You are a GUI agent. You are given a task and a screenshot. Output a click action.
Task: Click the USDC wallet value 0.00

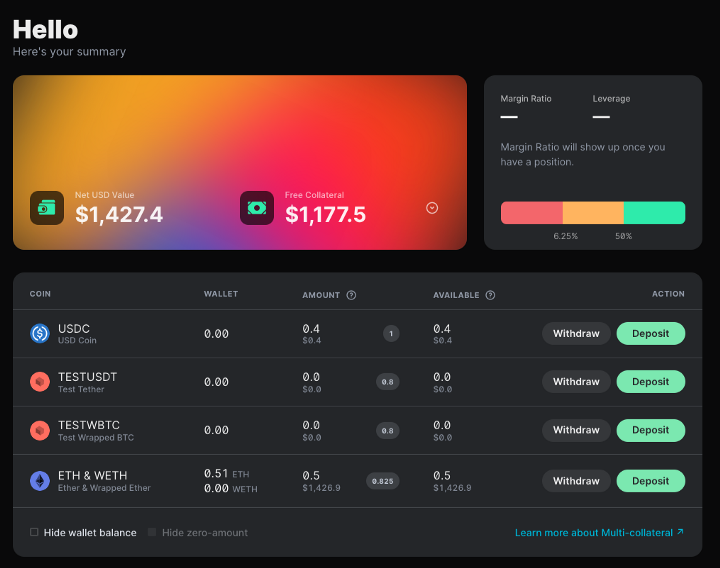coord(216,334)
